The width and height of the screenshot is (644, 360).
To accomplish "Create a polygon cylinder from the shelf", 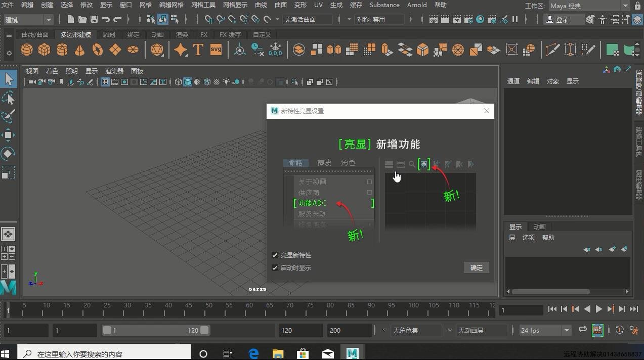I will pyautogui.click(x=62, y=50).
